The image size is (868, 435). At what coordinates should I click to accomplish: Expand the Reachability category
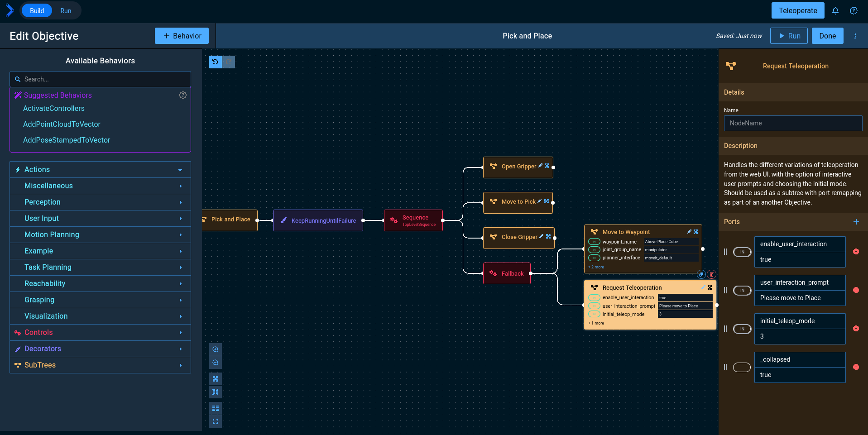(100, 284)
